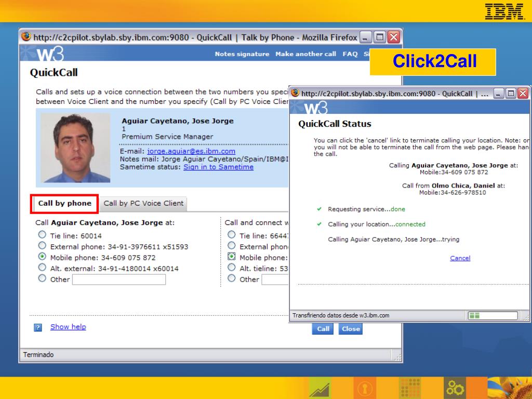Screen dimensions: 532x399
Task: Select Alt. tieline option under Call and connect
Action: click(231, 268)
